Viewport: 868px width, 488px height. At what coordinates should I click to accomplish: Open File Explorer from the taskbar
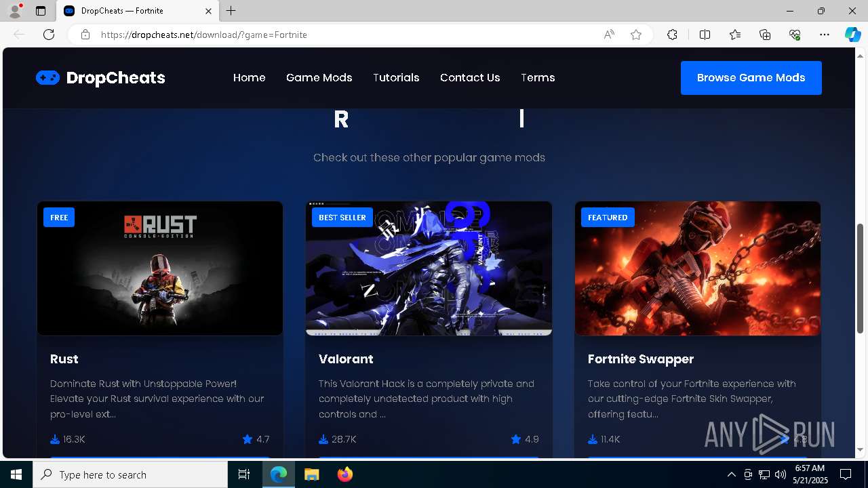pos(311,474)
